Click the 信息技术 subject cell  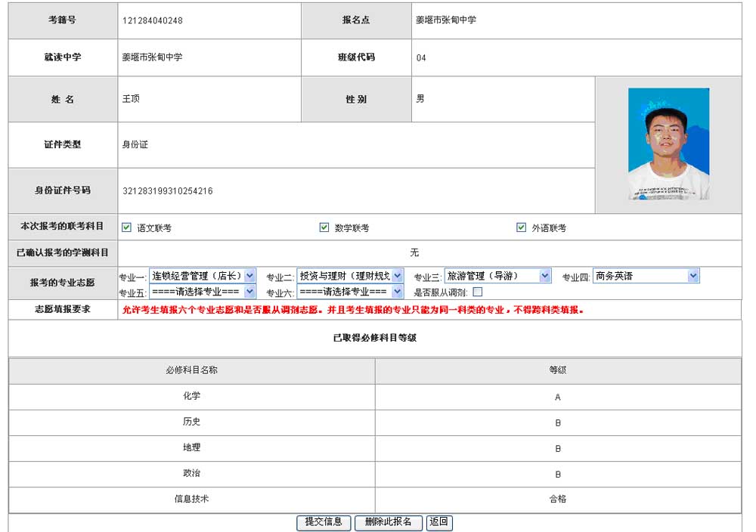point(192,499)
